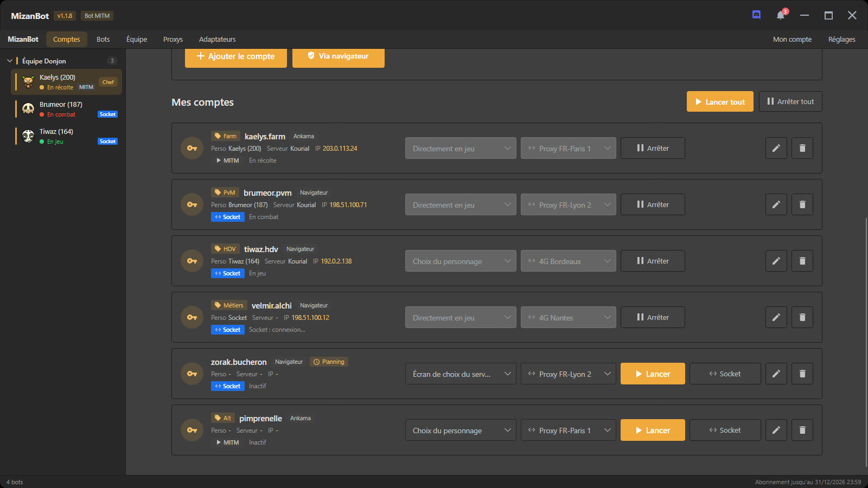
Task: Click the Lancer tout button
Action: pos(720,101)
